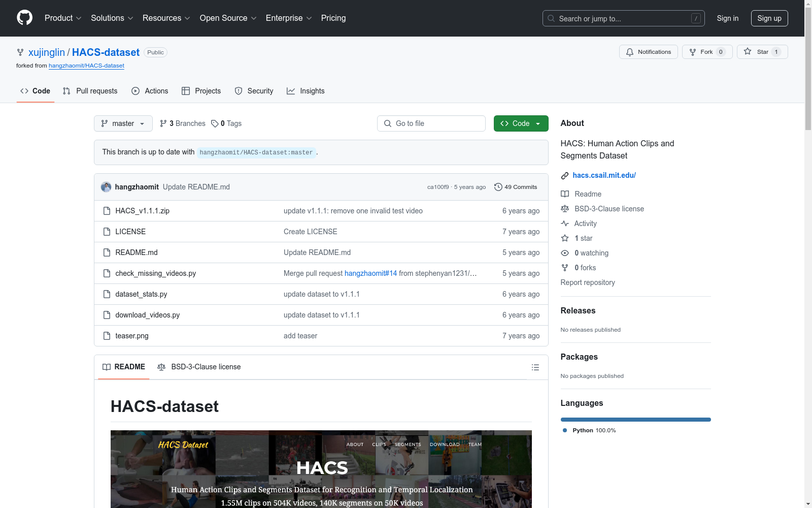Fork this repository
The height and width of the screenshot is (508, 812).
(707, 52)
